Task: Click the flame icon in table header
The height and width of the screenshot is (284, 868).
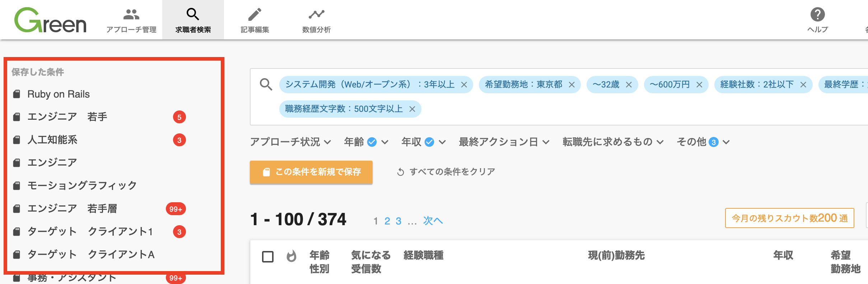Action: coord(291,256)
